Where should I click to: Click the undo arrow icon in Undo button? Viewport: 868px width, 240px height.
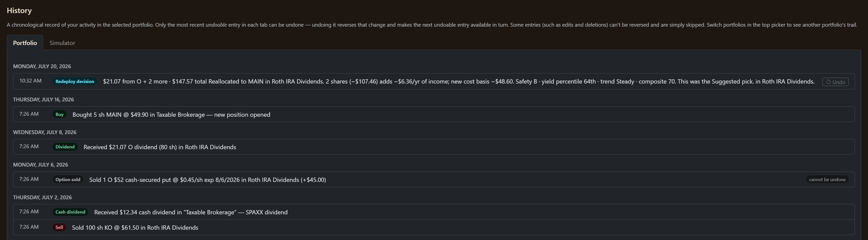point(828,82)
